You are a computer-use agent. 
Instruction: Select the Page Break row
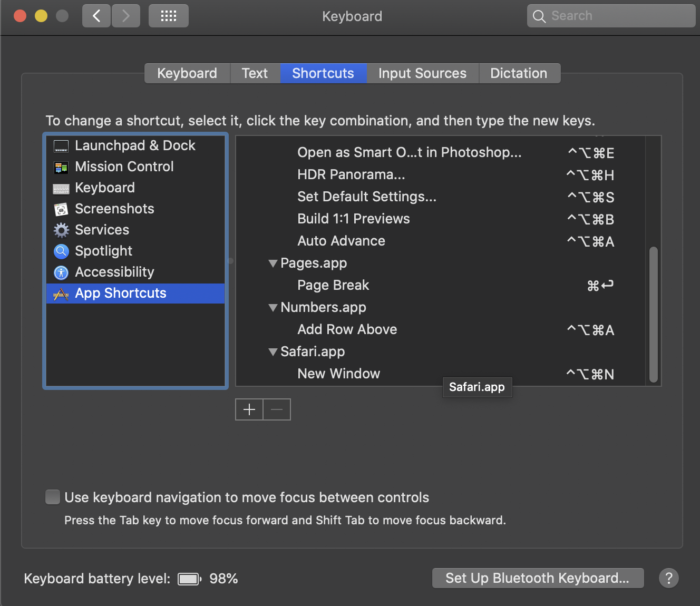[441, 285]
